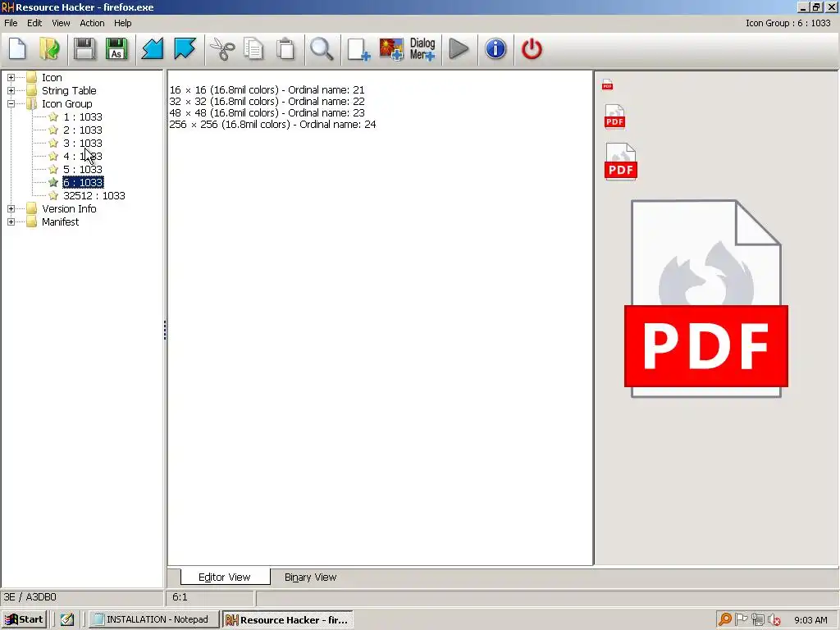The height and width of the screenshot is (630, 840).
Task: Click the 32 × 32 Ordinal name 22 line
Action: coord(267,101)
